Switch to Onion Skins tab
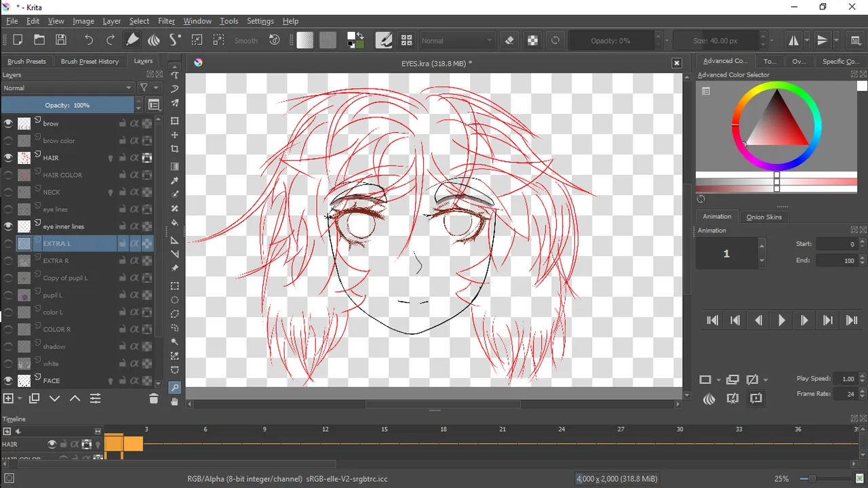This screenshot has height=488, width=868. (x=764, y=217)
